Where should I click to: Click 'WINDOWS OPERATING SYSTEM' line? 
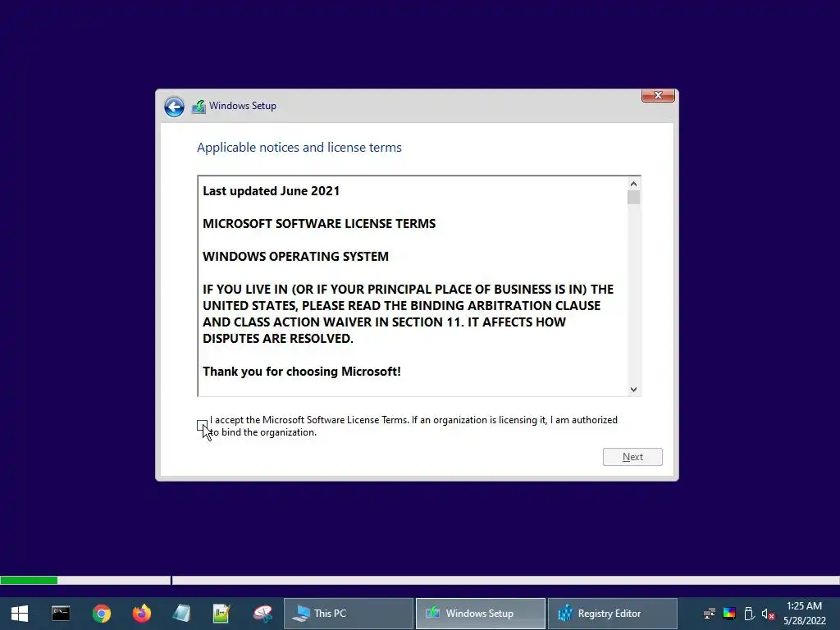[295, 257]
